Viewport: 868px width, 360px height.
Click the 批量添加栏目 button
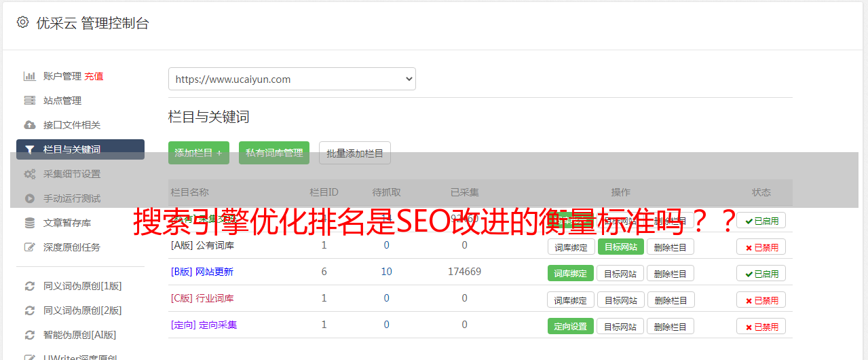(x=355, y=153)
